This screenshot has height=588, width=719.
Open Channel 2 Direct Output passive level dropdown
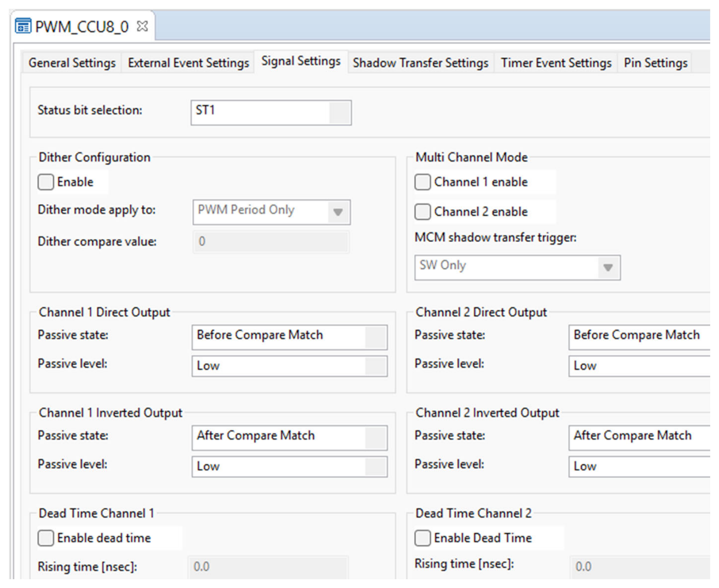point(639,366)
